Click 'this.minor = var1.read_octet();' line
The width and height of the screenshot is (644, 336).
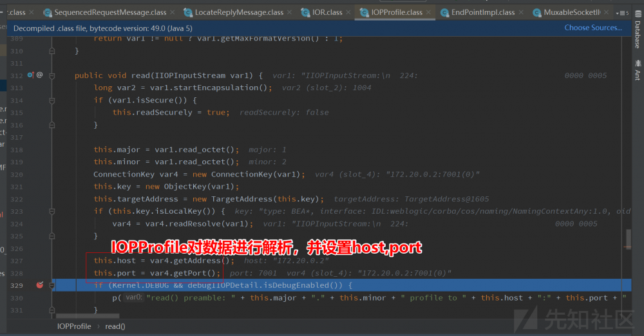point(166,162)
